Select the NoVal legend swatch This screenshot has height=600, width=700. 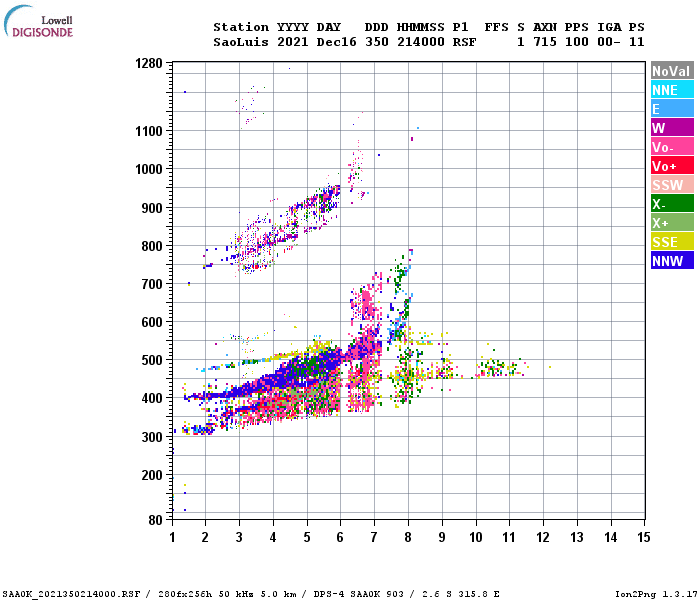click(672, 71)
